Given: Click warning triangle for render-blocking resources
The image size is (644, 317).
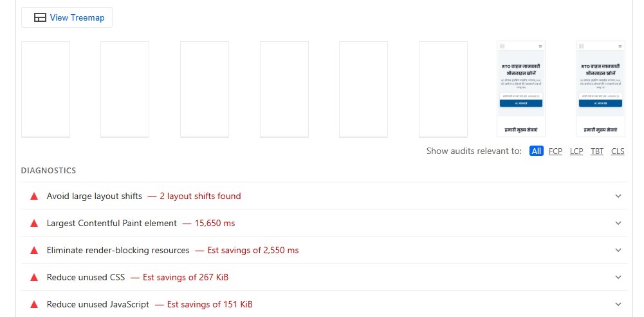Looking at the screenshot, I should point(34,250).
